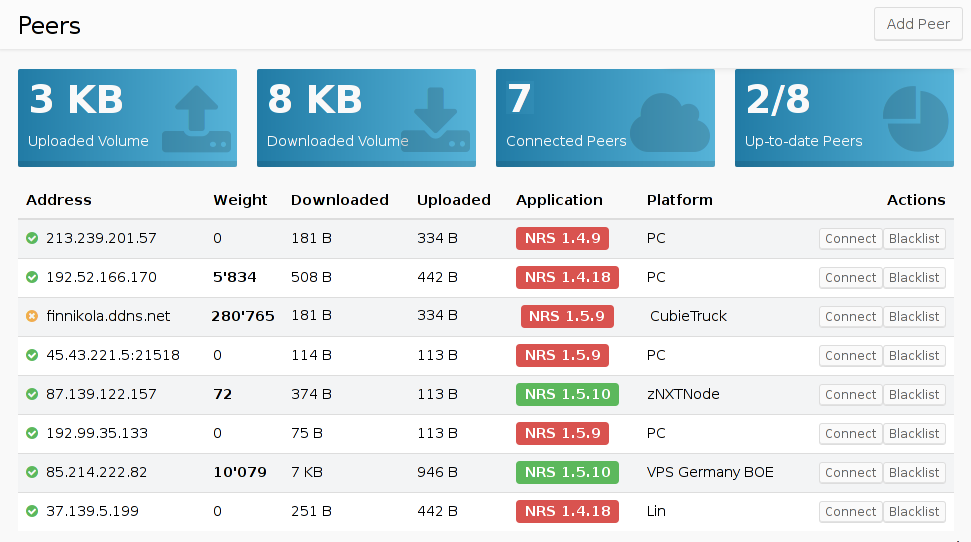
Task: Click the weight value 5'834
Action: (x=235, y=277)
